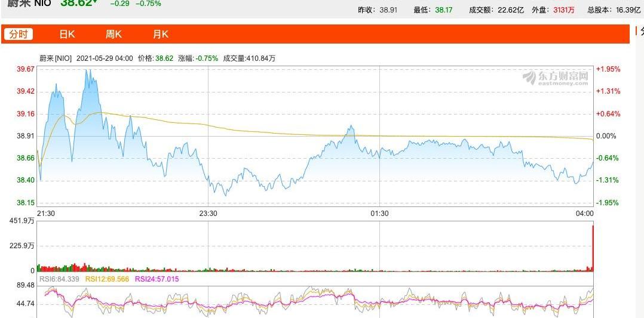Screen dimensions: 644x318
Task: Click the 38.15 price axis label
Action: tap(26, 203)
